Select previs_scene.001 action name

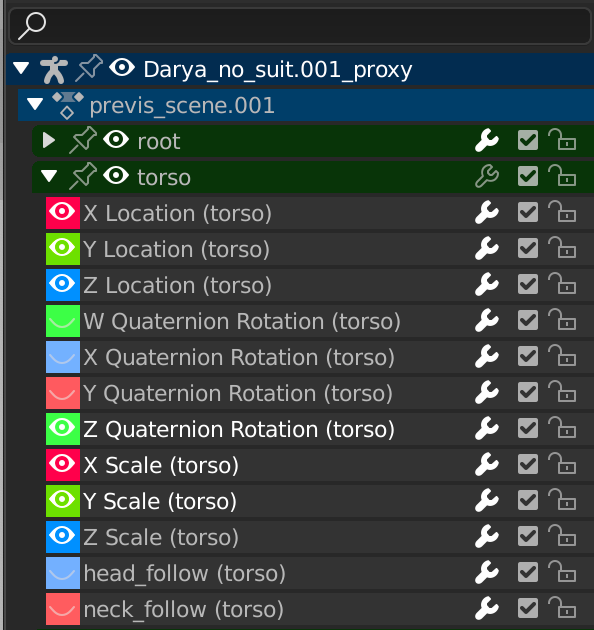[x=182, y=105]
